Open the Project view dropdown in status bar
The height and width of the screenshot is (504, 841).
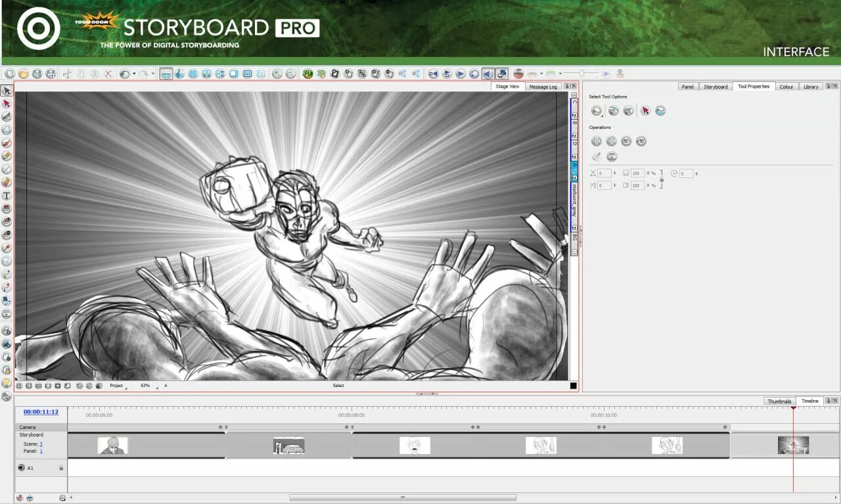pyautogui.click(x=118, y=386)
